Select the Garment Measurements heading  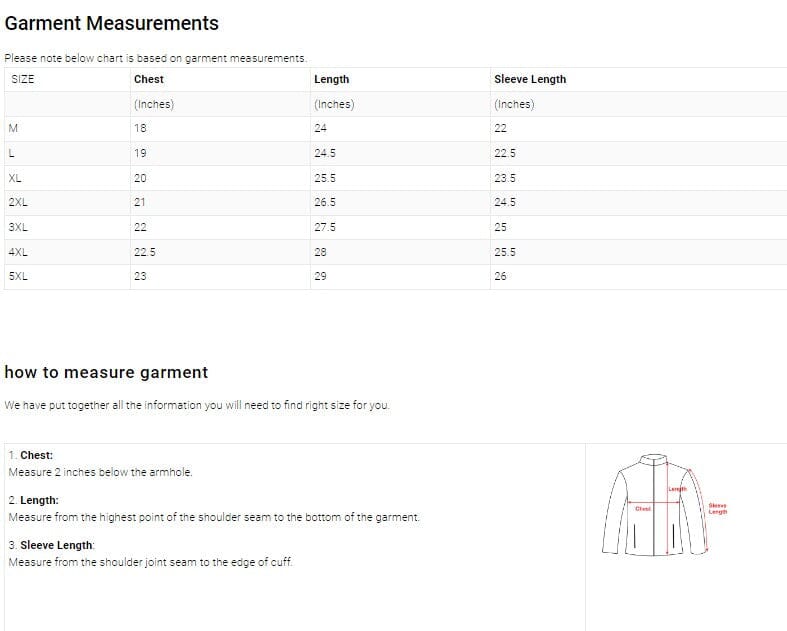(112, 23)
